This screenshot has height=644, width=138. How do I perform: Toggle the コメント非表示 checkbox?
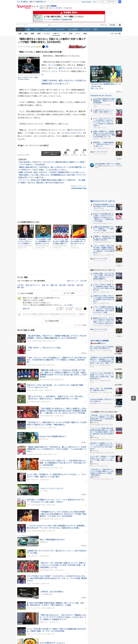coord(75,325)
